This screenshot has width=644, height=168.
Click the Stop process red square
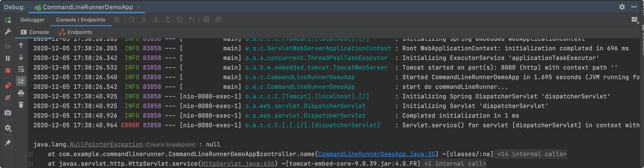tap(8, 71)
